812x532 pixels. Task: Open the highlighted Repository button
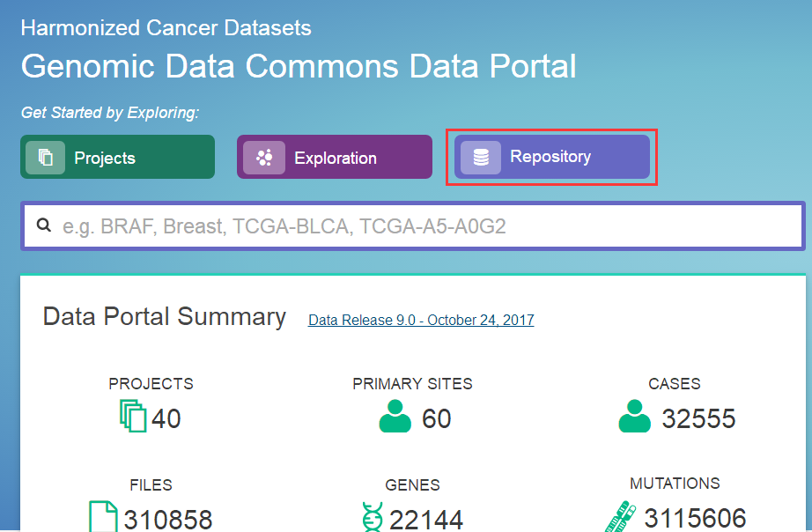click(x=552, y=157)
